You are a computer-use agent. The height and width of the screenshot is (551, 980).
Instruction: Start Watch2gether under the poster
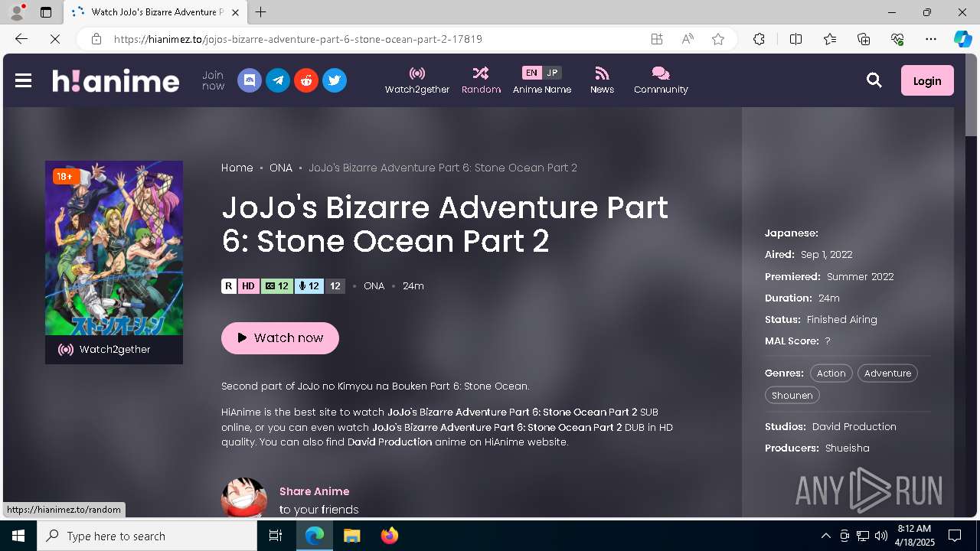[114, 350]
